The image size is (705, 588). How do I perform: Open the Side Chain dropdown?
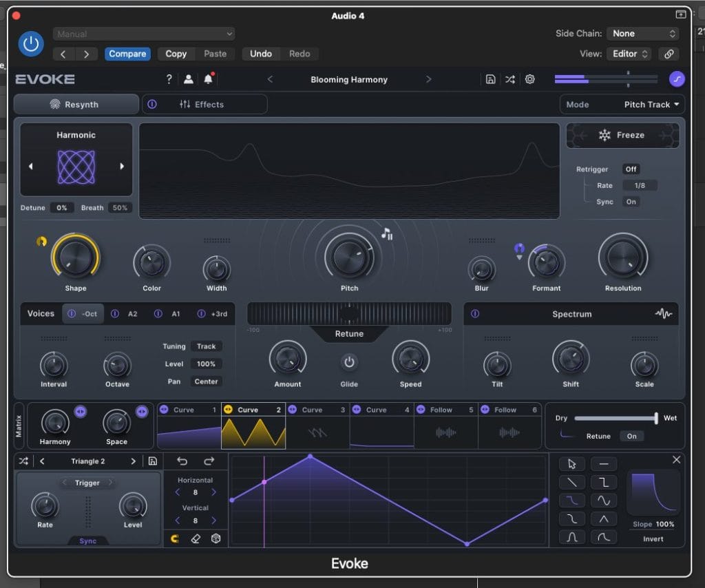point(643,34)
